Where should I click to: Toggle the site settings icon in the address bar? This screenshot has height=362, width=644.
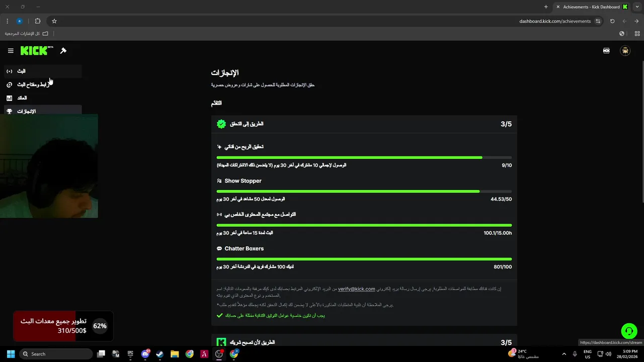click(x=598, y=21)
